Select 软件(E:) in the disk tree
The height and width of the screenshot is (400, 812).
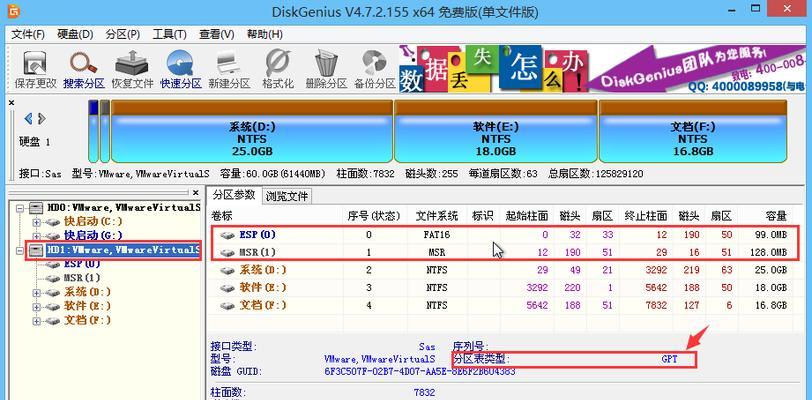coord(87,306)
